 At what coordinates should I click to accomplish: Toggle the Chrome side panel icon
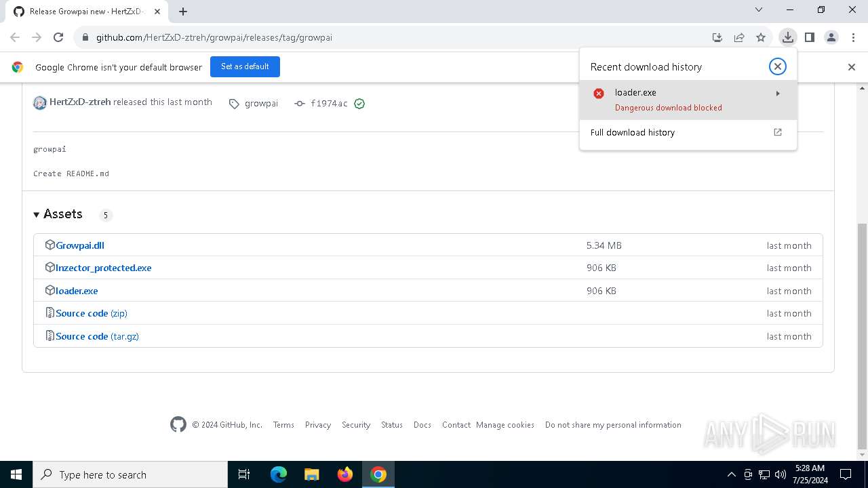(x=810, y=37)
